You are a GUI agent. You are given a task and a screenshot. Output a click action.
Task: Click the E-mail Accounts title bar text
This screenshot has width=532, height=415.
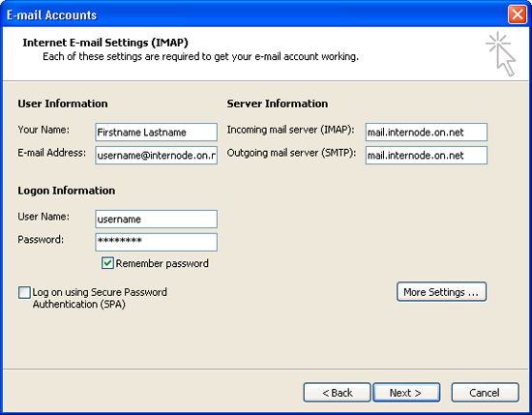(x=51, y=15)
